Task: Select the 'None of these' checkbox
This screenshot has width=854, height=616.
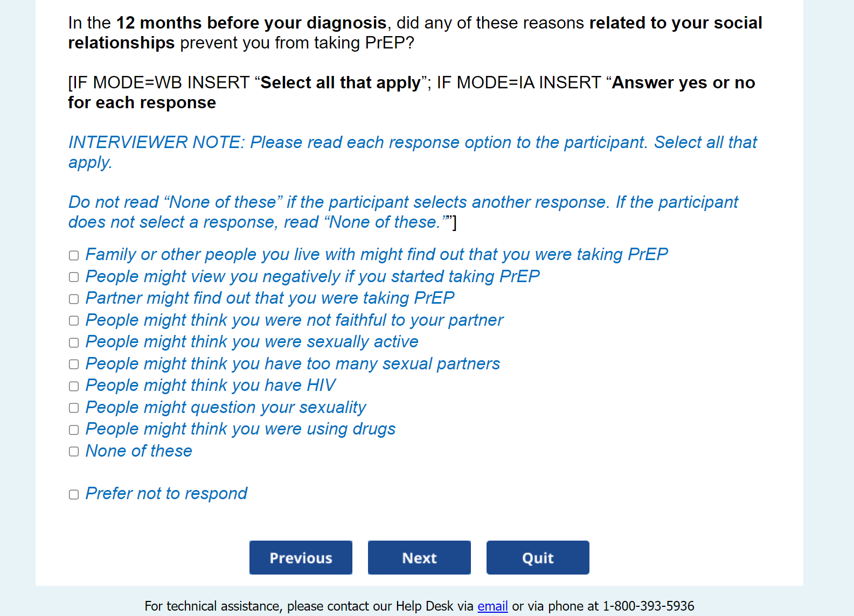Action: 74,452
